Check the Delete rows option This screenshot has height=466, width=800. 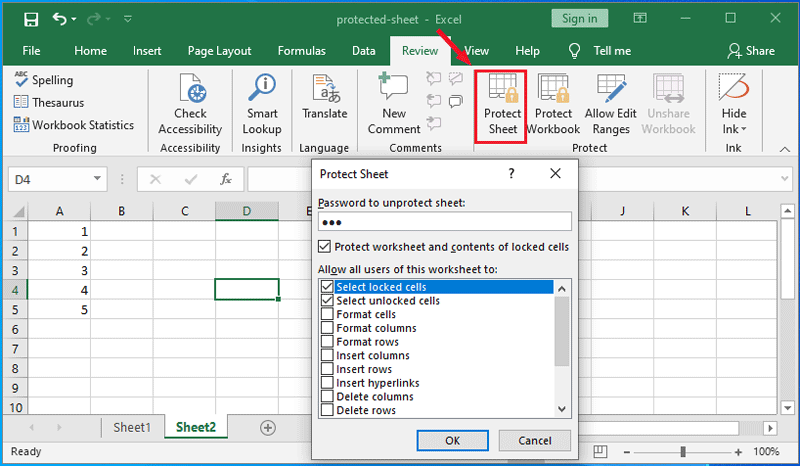(327, 410)
